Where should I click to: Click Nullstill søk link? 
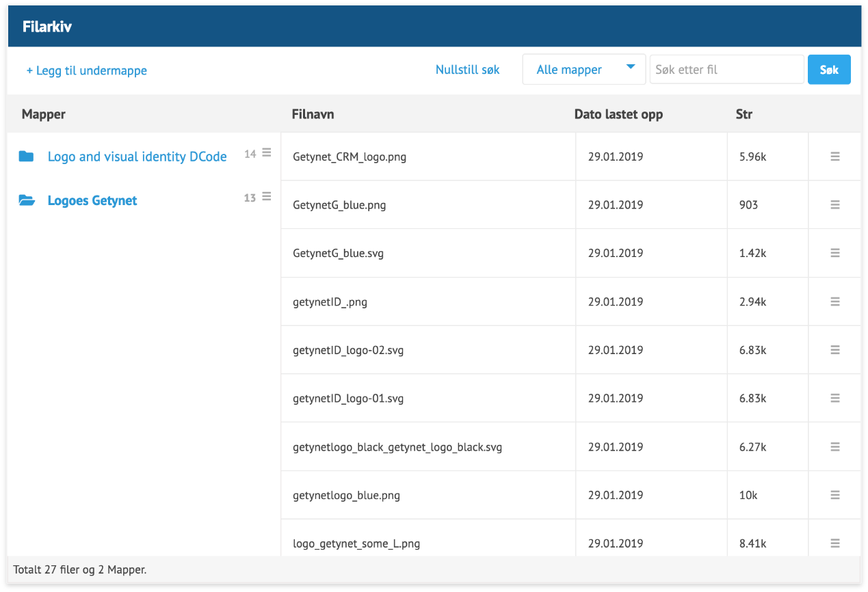pos(468,70)
